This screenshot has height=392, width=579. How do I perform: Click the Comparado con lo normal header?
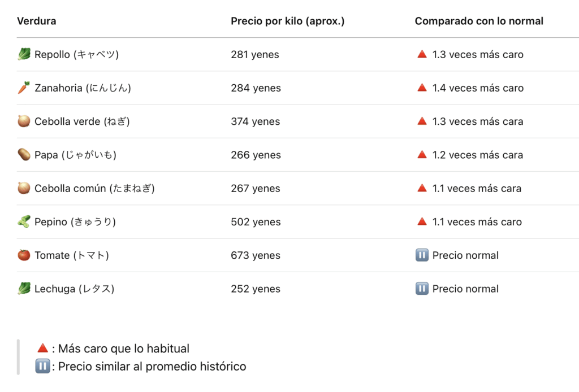pos(479,21)
